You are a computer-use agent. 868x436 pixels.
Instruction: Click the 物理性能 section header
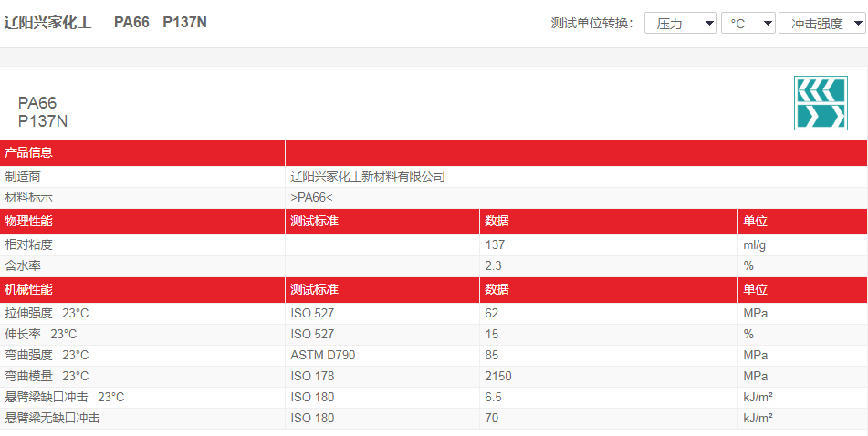tap(29, 222)
